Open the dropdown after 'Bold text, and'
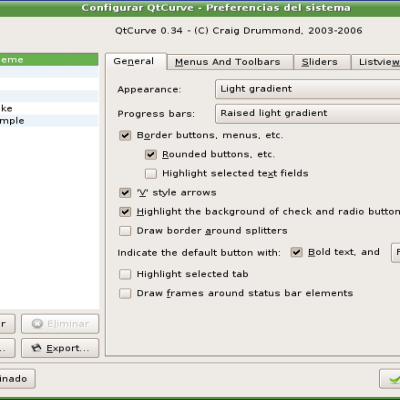Screen dimensions: 400x400 [396, 252]
